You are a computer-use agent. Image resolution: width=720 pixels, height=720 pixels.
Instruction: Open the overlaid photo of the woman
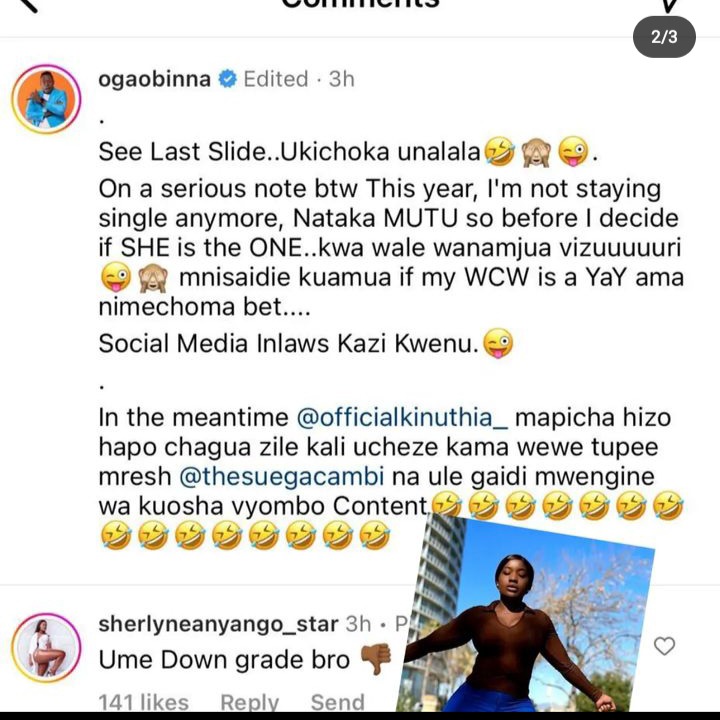tap(523, 614)
